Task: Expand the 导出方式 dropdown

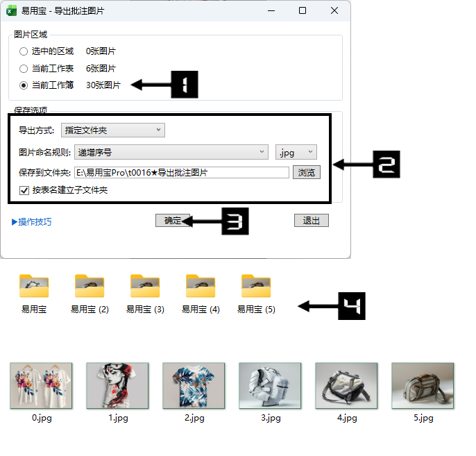Action: [x=113, y=130]
